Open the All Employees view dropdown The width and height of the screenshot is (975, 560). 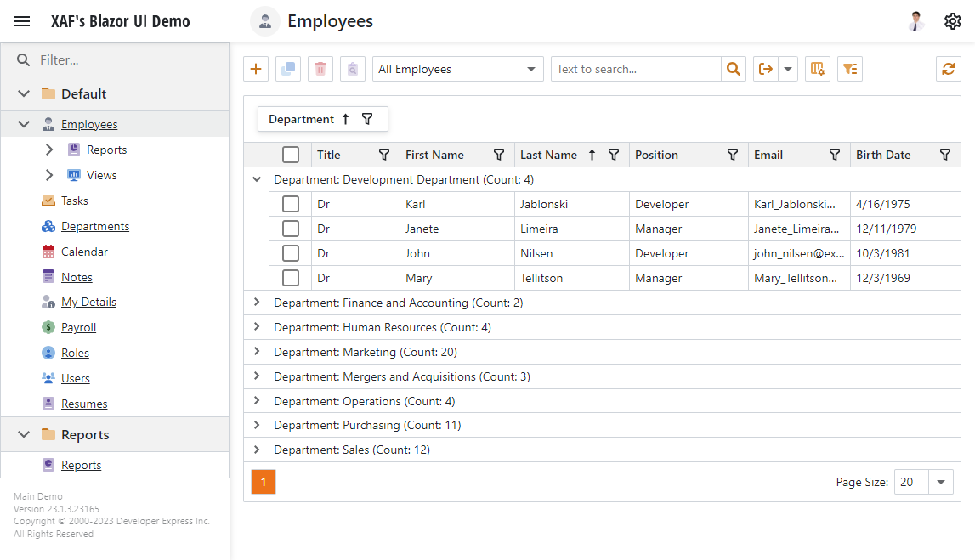(x=531, y=69)
